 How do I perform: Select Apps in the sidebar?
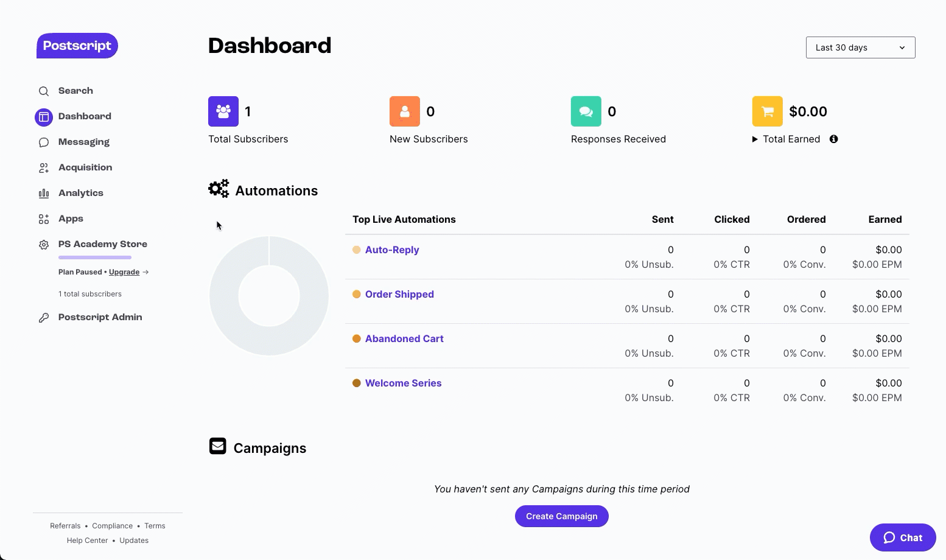point(71,219)
